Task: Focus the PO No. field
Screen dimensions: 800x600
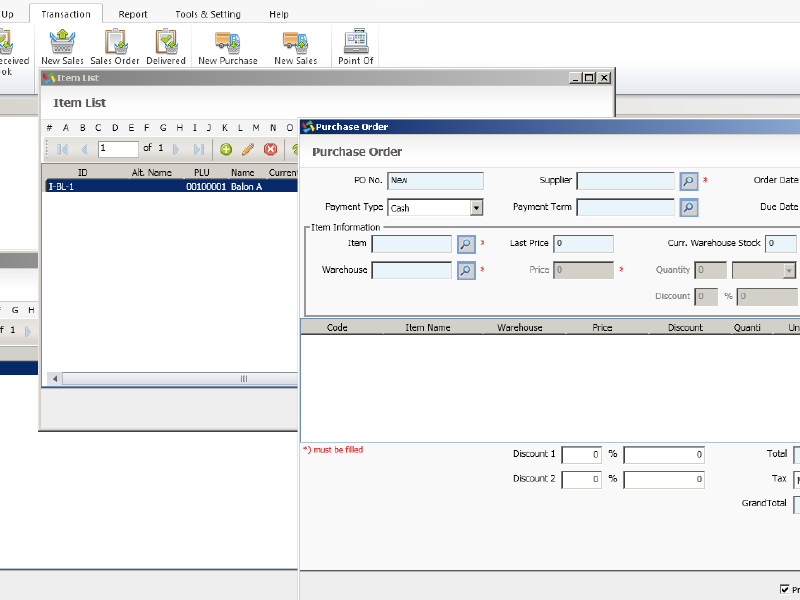Action: coord(435,181)
